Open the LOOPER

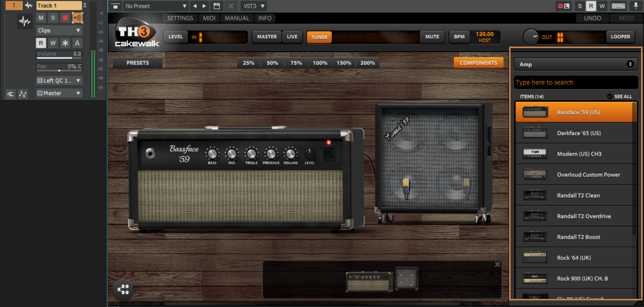click(x=620, y=37)
